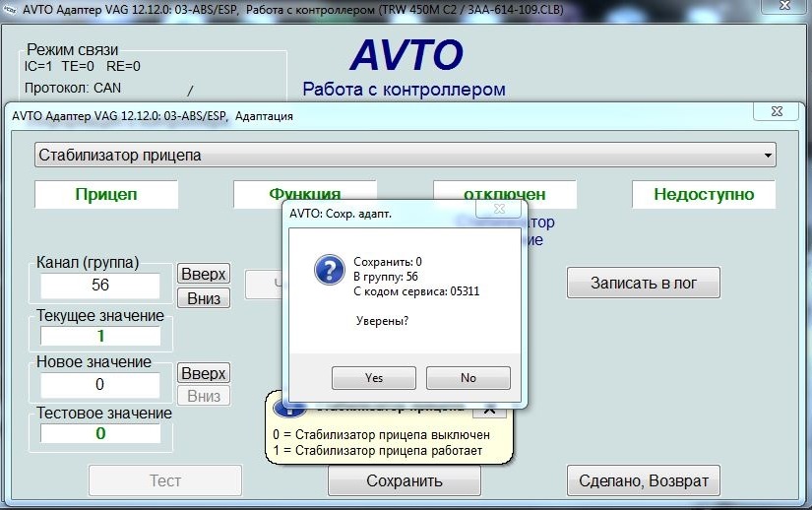
Task: Increase channel group with Вверх button
Action: [x=204, y=274]
